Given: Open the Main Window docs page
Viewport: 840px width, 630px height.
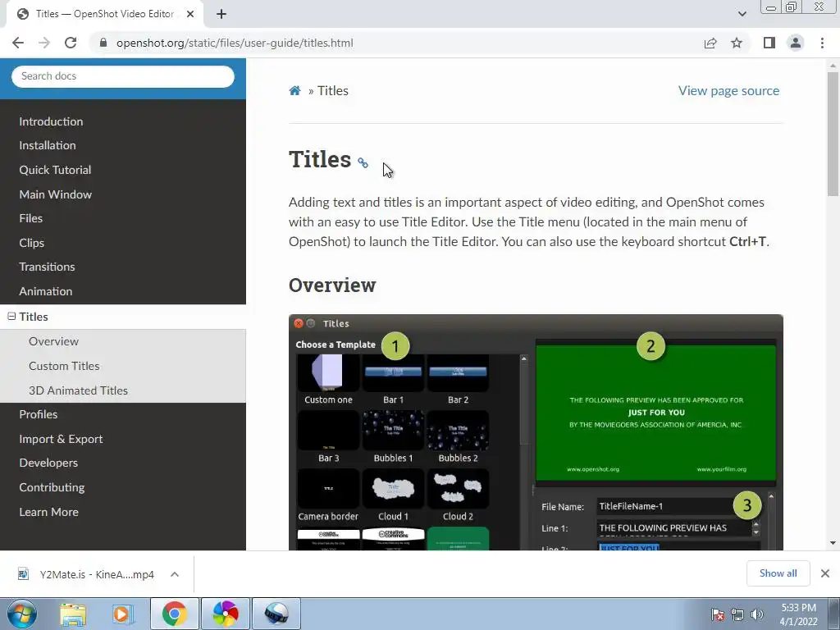Looking at the screenshot, I should pos(55,194).
